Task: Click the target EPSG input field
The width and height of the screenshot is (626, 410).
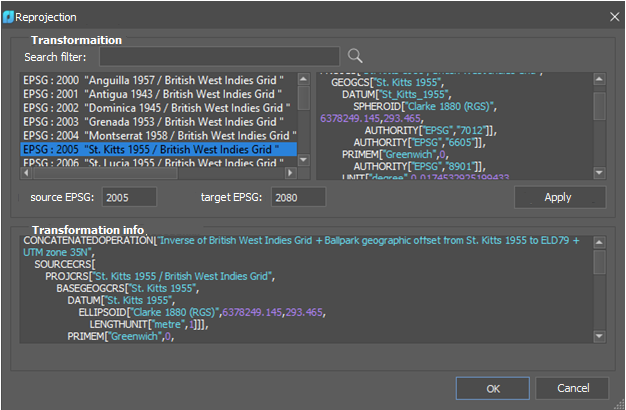Action: tap(301, 197)
